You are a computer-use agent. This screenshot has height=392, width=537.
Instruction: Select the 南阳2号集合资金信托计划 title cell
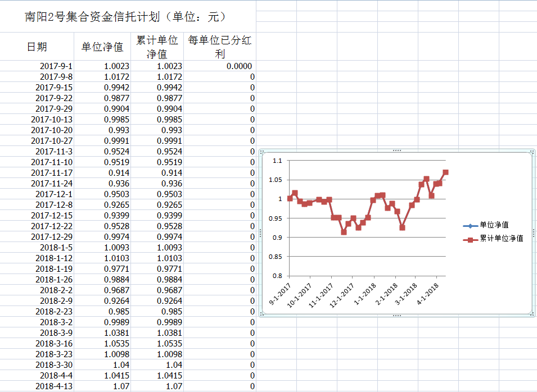point(127,16)
